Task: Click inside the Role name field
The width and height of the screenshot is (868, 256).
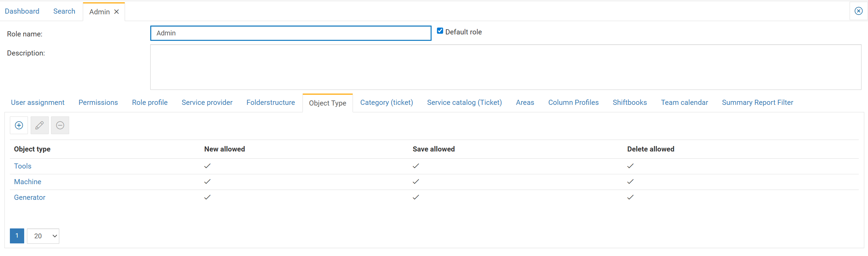Action: tap(291, 33)
